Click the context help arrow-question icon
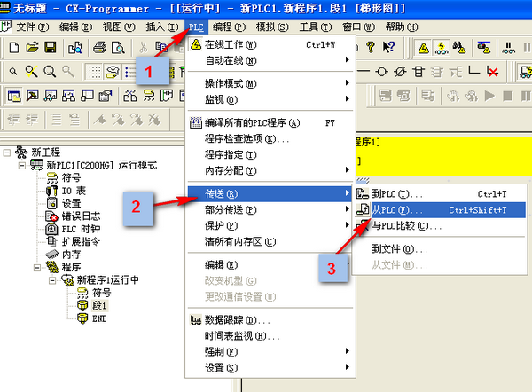The image size is (532, 392). tap(389, 47)
